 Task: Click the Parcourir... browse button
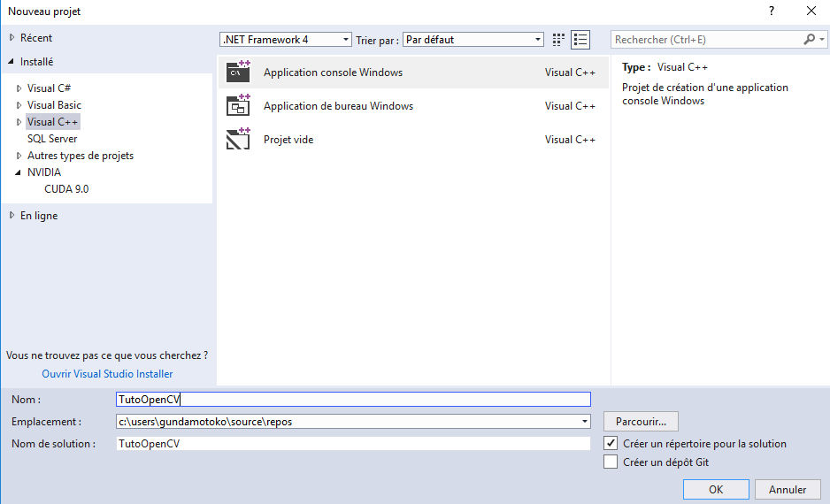tap(641, 422)
